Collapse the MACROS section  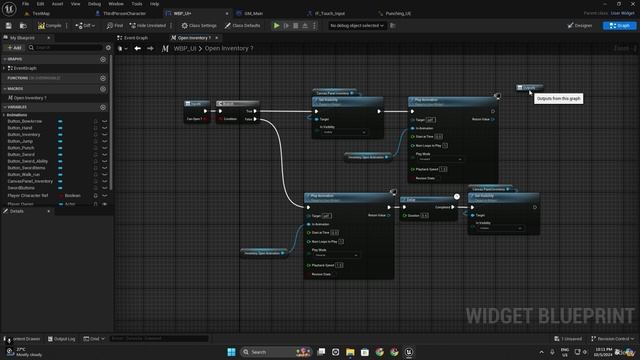(5, 89)
